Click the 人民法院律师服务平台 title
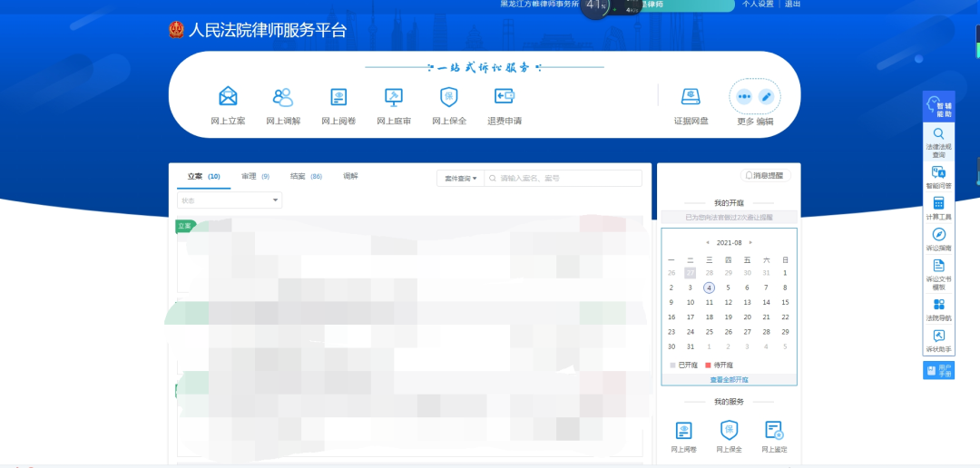The image size is (980, 468). [268, 30]
